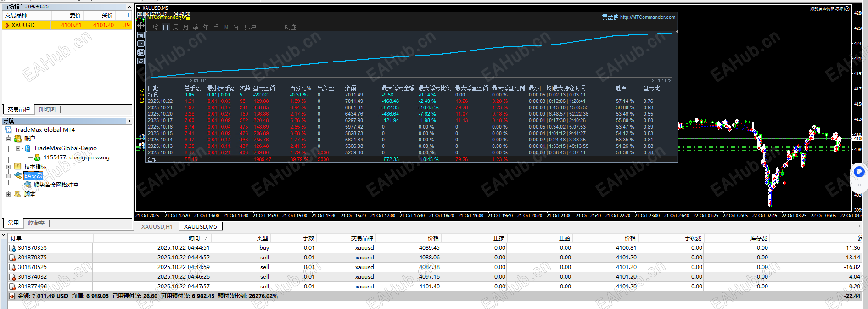Click balance summary icon in status row
Image resolution: width=868 pixels, height=309 pixels.
[12, 296]
